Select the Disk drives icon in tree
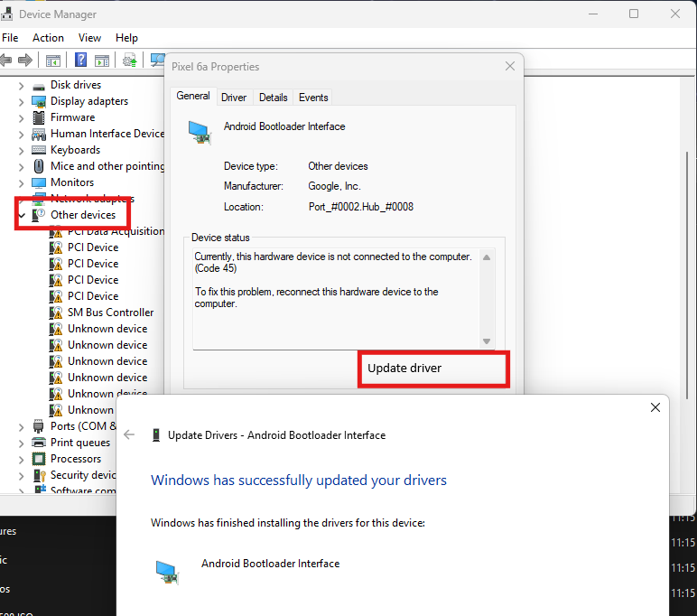 point(39,86)
